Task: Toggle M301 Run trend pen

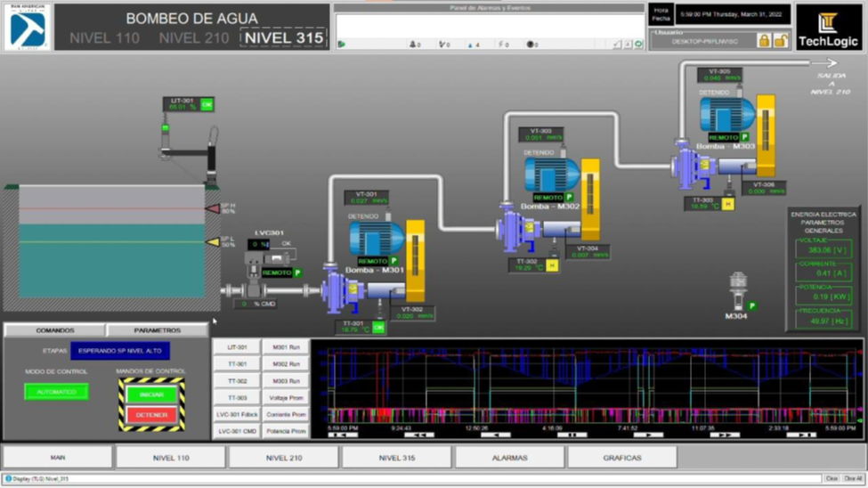Action: point(286,347)
